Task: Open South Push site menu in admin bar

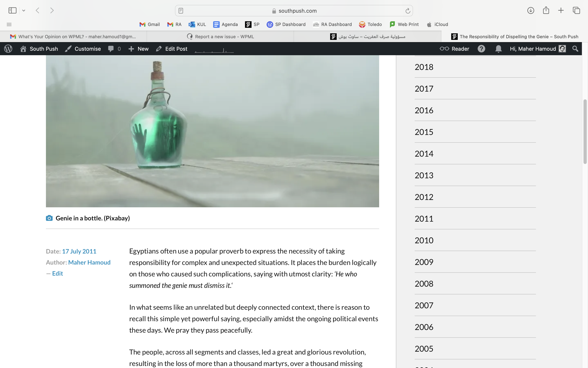Action: (39, 49)
